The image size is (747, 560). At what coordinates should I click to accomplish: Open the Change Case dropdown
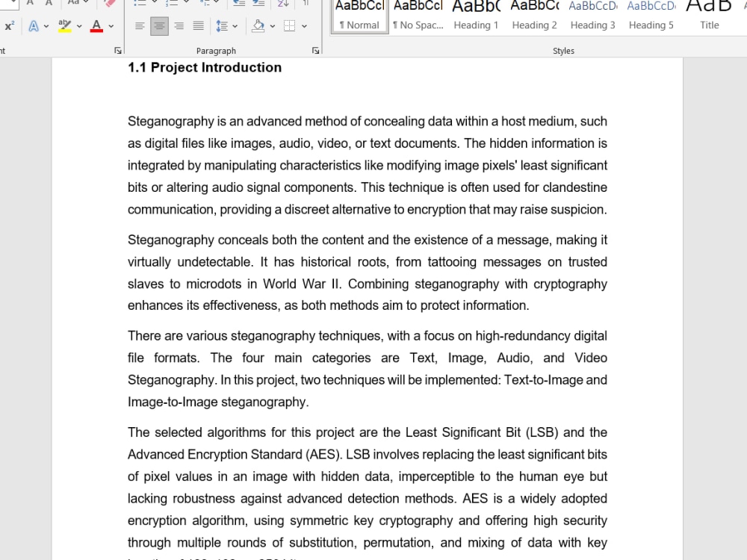[x=75, y=3]
